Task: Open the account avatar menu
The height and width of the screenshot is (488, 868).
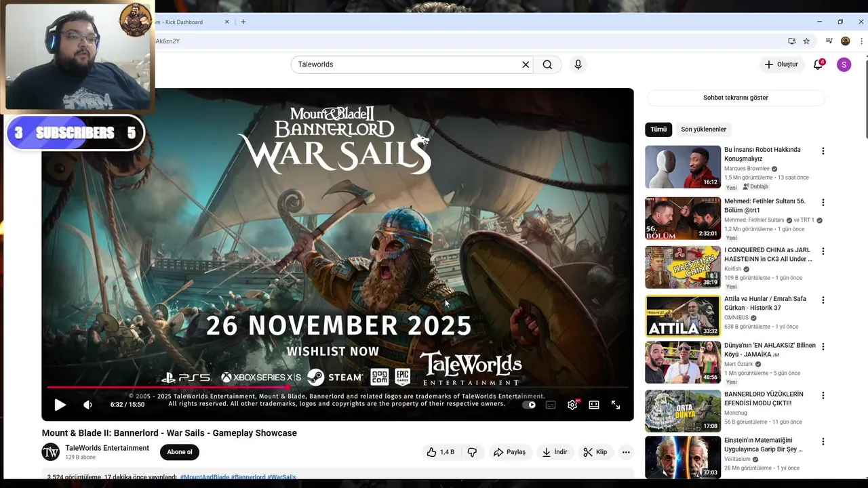Action: (x=844, y=64)
